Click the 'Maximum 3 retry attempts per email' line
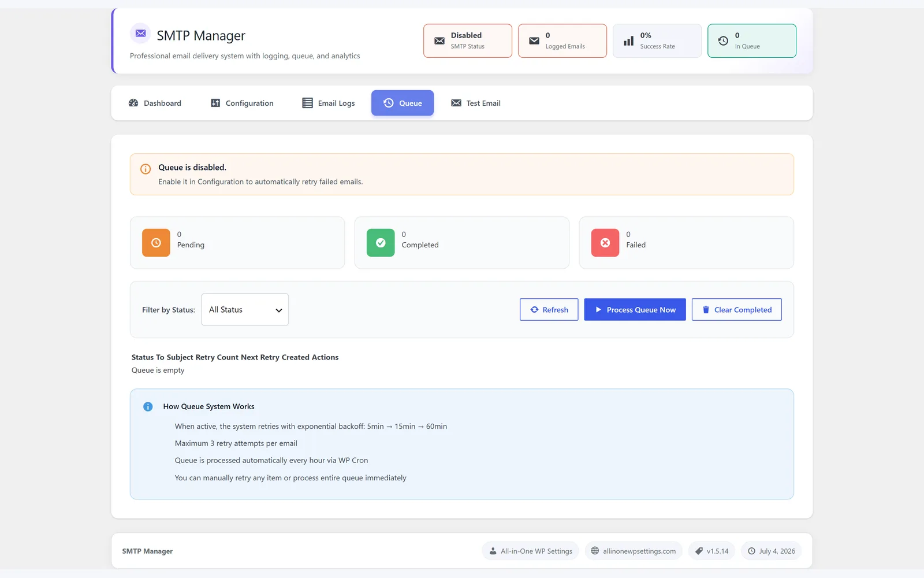Image resolution: width=924 pixels, height=578 pixels. (236, 443)
